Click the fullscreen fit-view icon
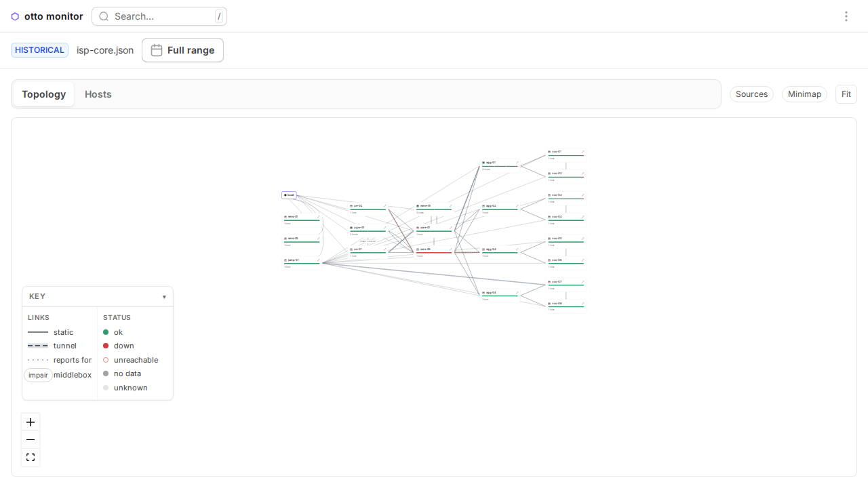The width and height of the screenshot is (868, 488). pyautogui.click(x=31, y=457)
